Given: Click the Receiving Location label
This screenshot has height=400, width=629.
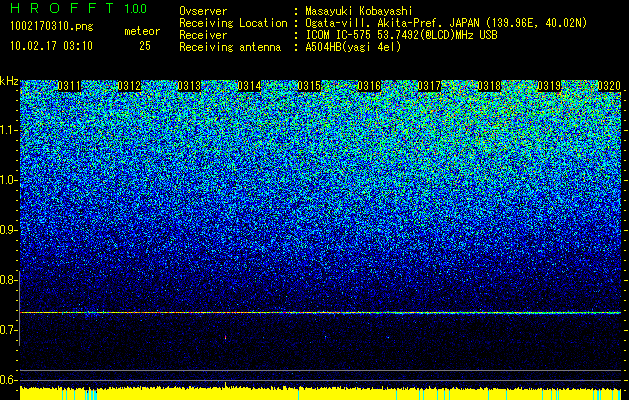Looking at the screenshot, I should 233,23.
